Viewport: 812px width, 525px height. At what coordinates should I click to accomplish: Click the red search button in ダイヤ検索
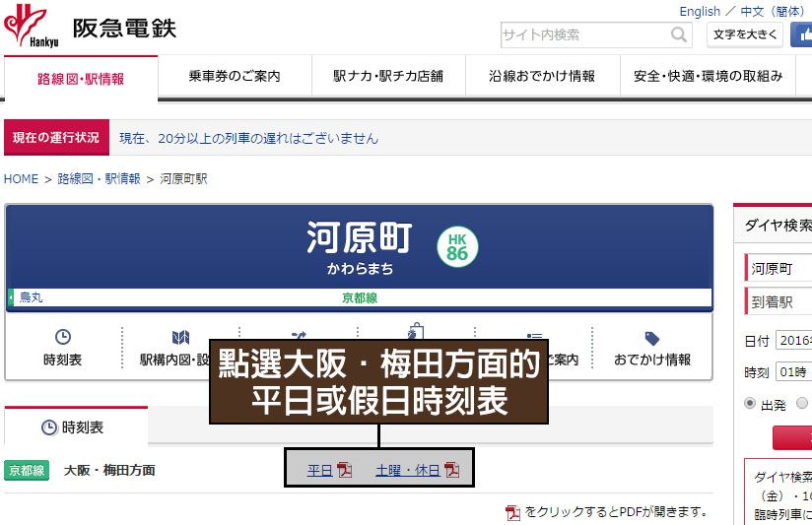(792, 437)
